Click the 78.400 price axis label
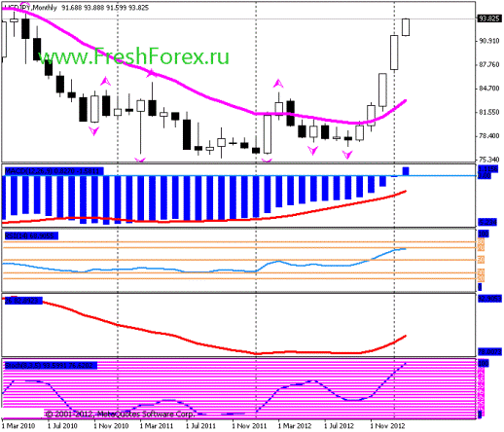The width and height of the screenshot is (504, 432). (489, 136)
